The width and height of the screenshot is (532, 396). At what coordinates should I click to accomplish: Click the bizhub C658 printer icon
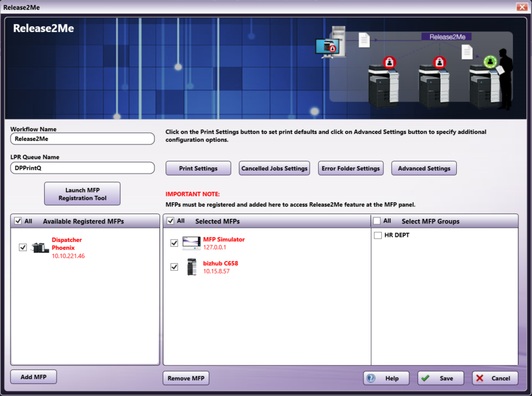192,267
